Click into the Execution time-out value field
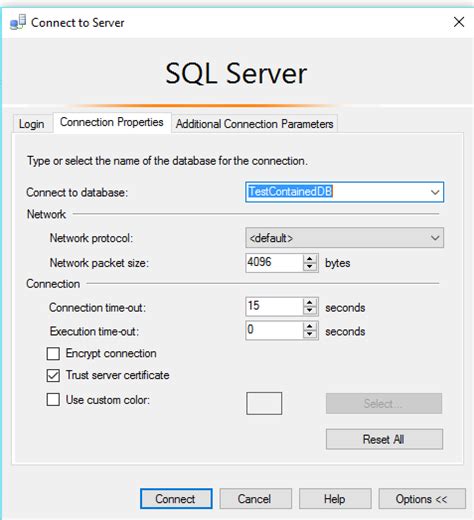Screen dimensions: 474x520 [x=274, y=330]
